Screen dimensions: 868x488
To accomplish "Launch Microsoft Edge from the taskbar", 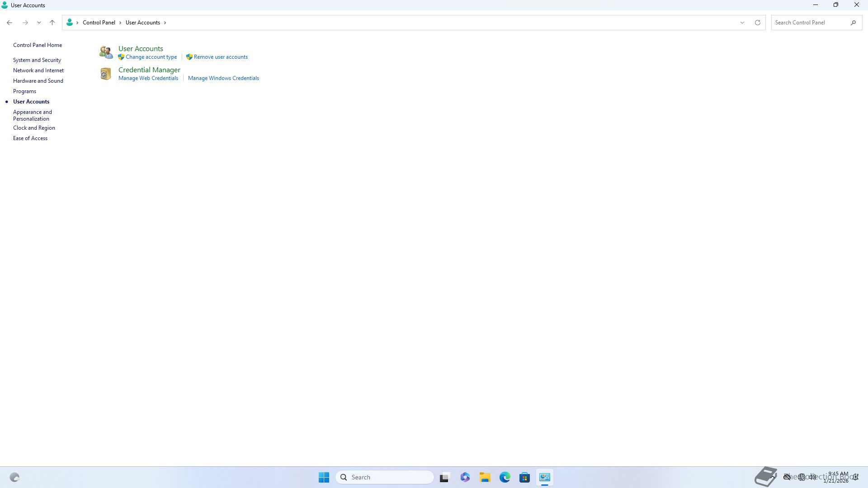I will point(505,477).
